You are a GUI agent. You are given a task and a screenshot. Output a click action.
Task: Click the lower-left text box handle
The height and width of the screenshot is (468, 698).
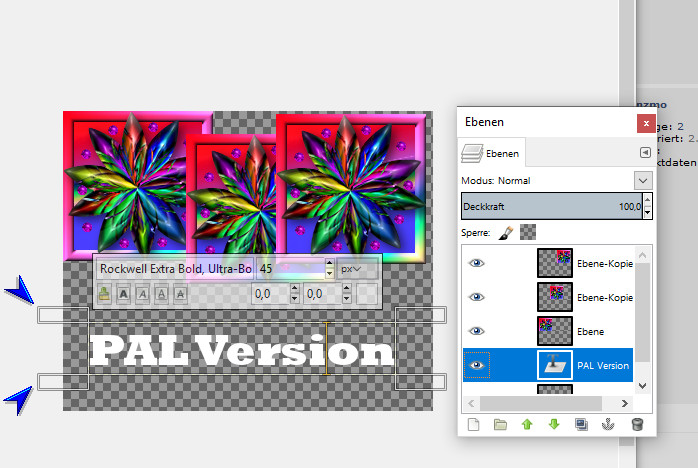tap(63, 382)
